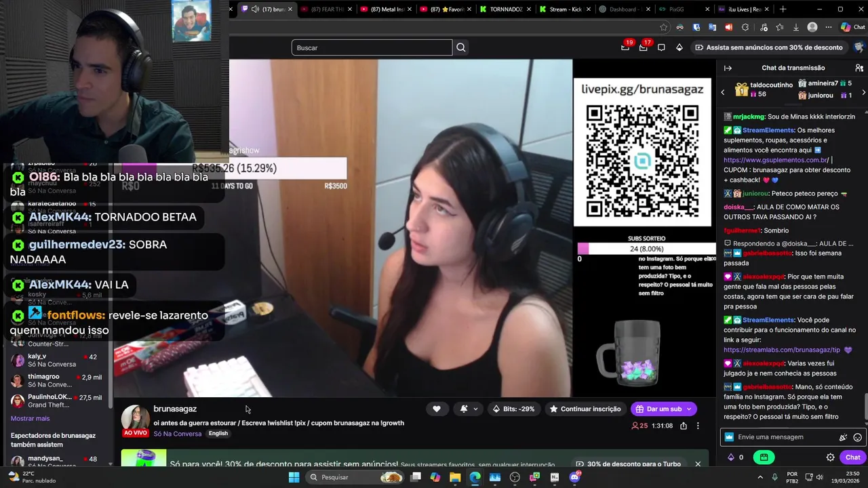Screen dimensions: 868x488
Task: Bookmark page with star icon
Action: (663, 27)
